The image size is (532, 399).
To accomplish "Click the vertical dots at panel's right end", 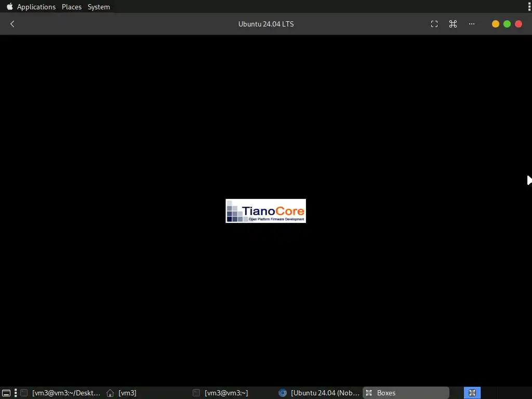I will (529, 6).
